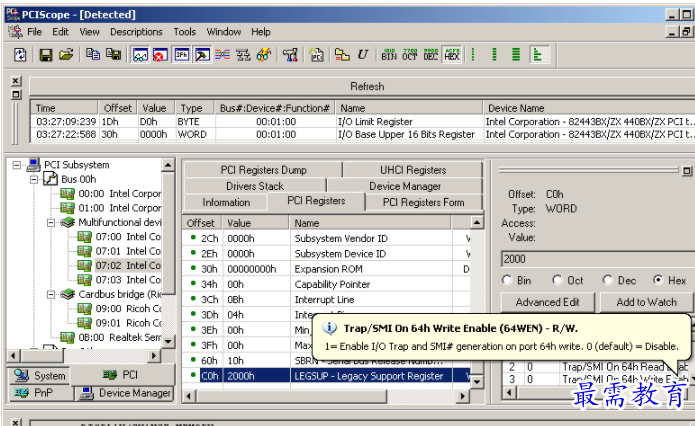Screen dimensions: 695x426
Task: Switch display to BIN format icon
Action: point(389,55)
